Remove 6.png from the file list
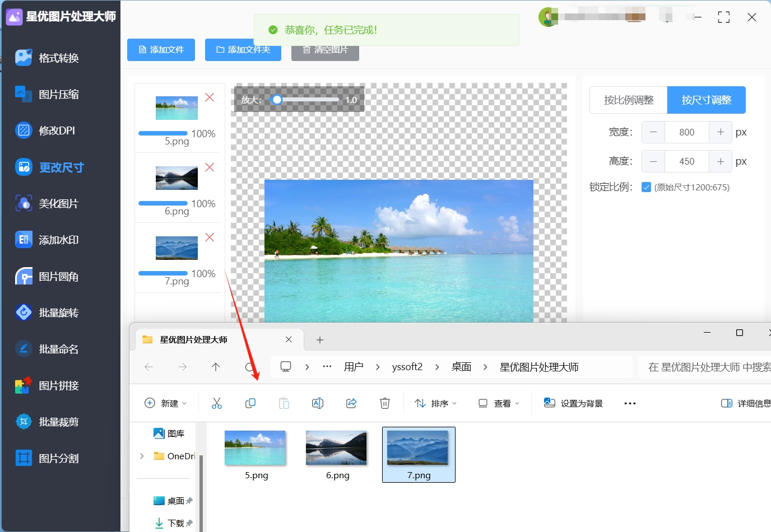The height and width of the screenshot is (532, 771). [x=210, y=167]
